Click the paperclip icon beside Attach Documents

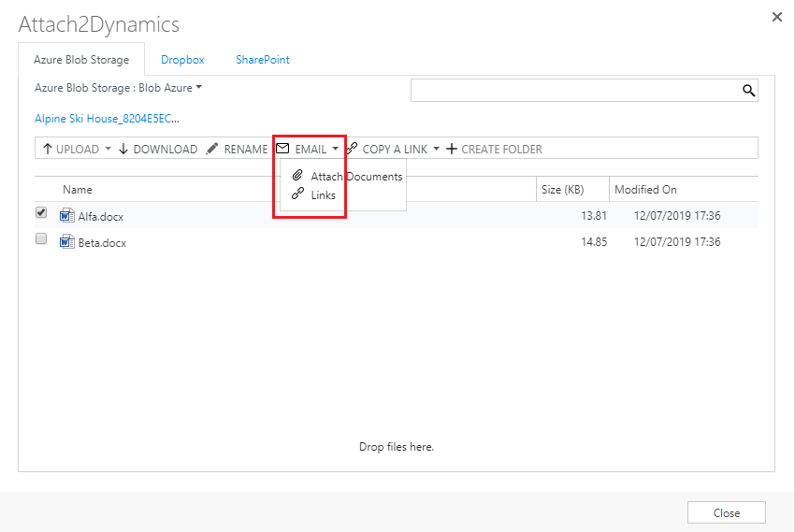pyautogui.click(x=297, y=176)
